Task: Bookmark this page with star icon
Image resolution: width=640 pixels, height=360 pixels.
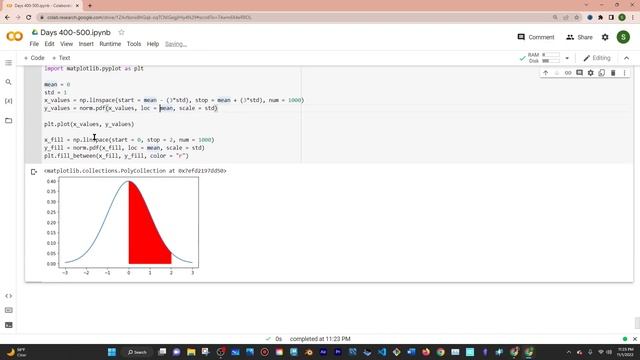Action: pyautogui.click(x=576, y=18)
